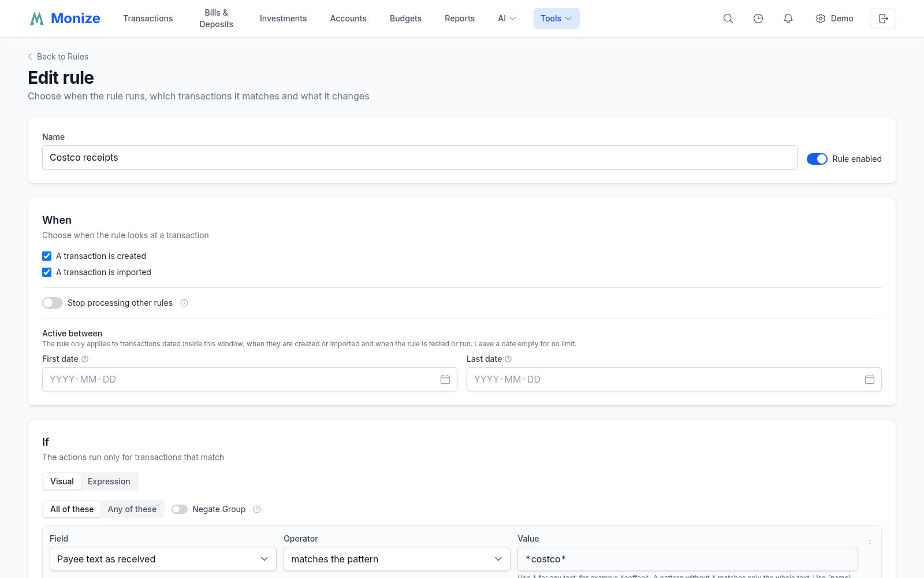Image resolution: width=924 pixels, height=578 pixels.
Task: Click the Last date input field
Action: [674, 379]
